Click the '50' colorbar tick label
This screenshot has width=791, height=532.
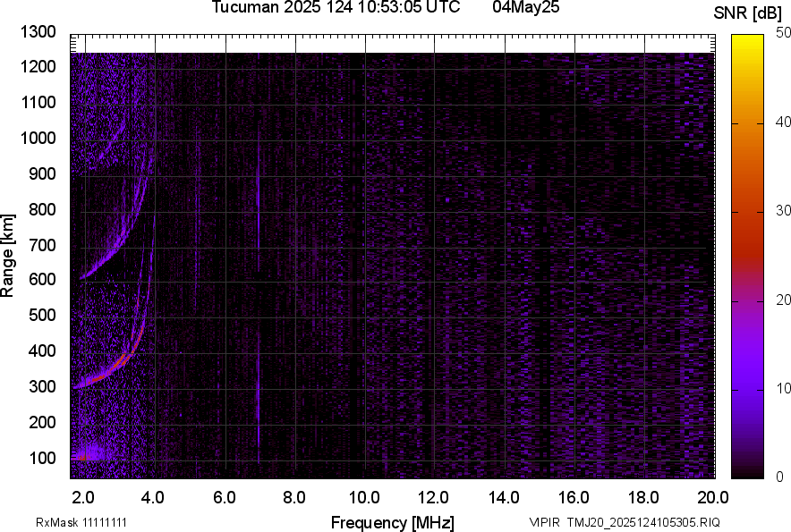coord(784,33)
